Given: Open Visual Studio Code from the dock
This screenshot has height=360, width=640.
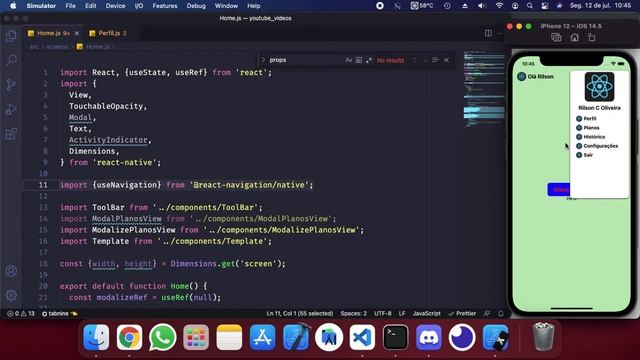Looking at the screenshot, I should [x=362, y=338].
